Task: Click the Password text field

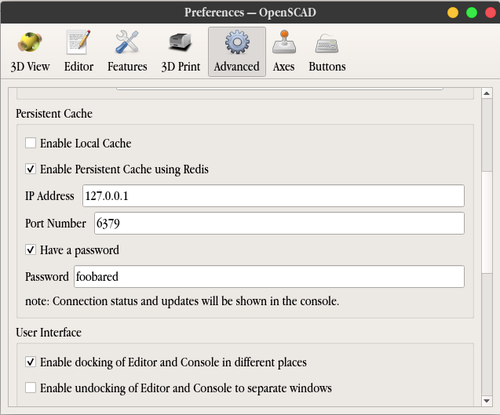Action: click(x=269, y=277)
